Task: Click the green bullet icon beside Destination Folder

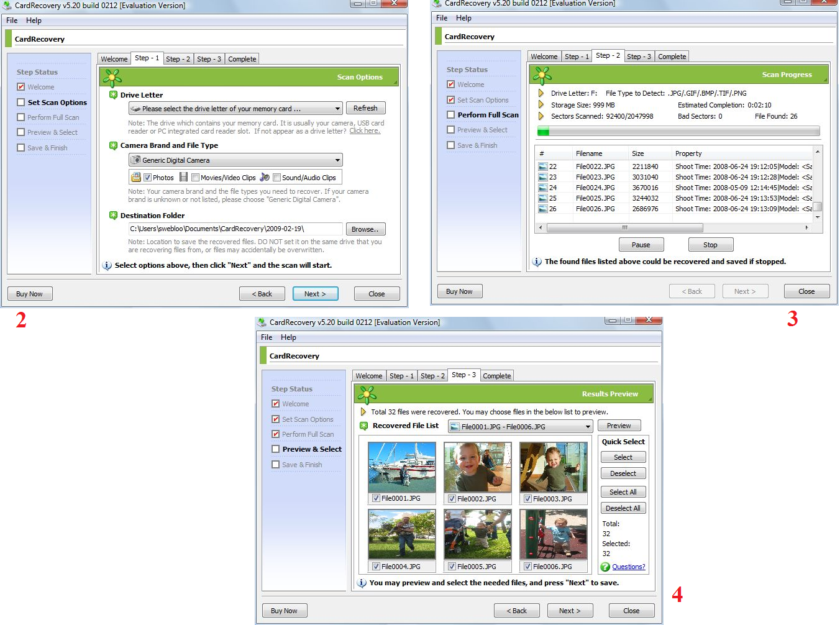Action: coord(113,216)
